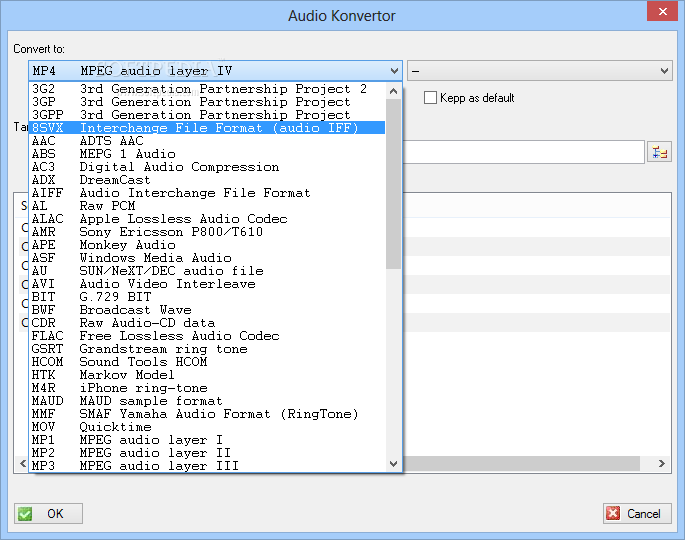Screen dimensions: 685x540
Task: Choose AAC ADTS AAC format
Action: (x=207, y=141)
